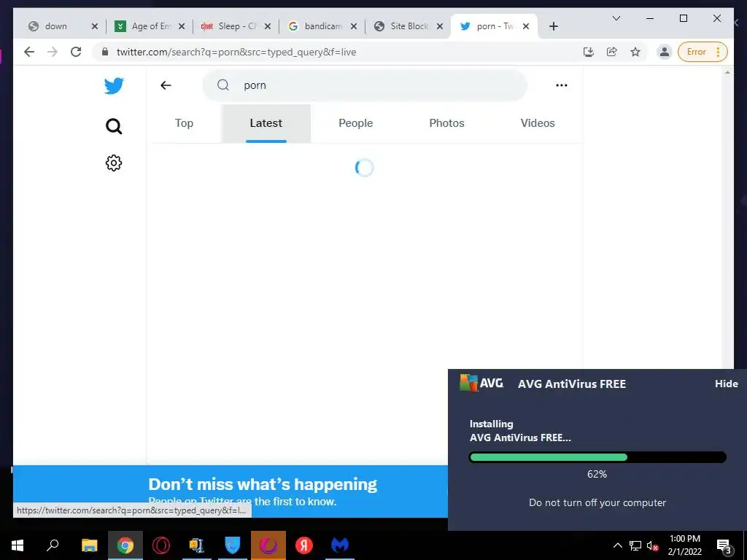Screen dimensions: 747x560
Task: Open the blue shield taskbar app
Action: pyautogui.click(x=233, y=545)
